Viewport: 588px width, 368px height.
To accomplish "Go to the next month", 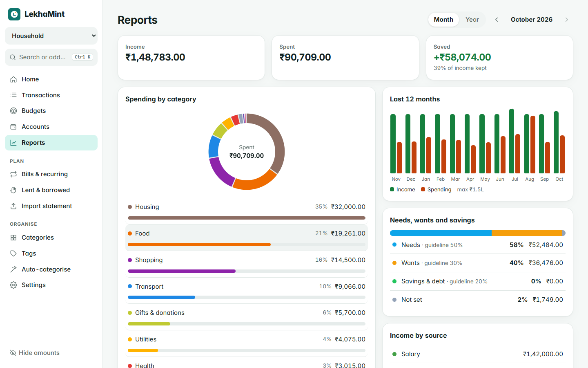I will tap(567, 20).
